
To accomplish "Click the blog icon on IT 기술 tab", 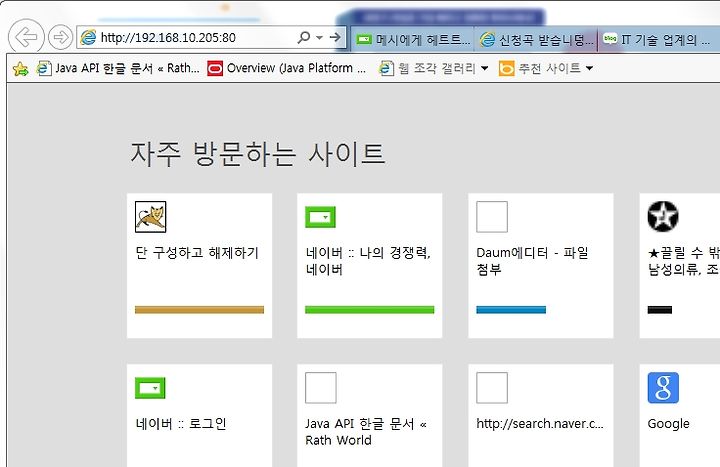I will [610, 39].
